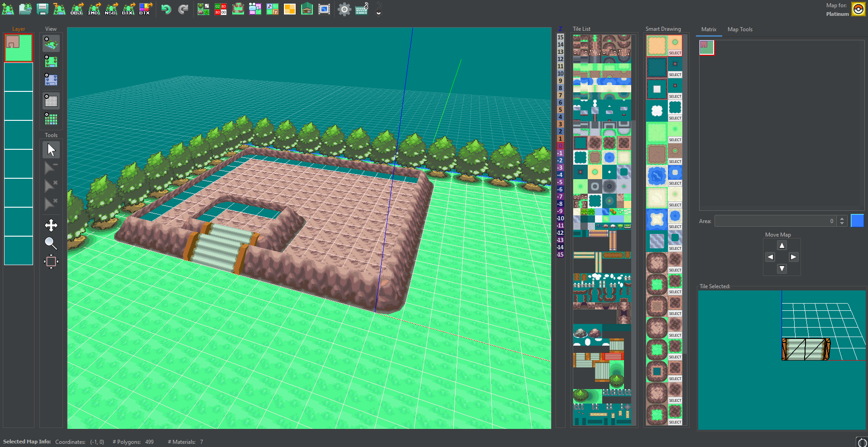Increase the Area value with up arrow
This screenshot has height=447, width=868.
(x=842, y=219)
